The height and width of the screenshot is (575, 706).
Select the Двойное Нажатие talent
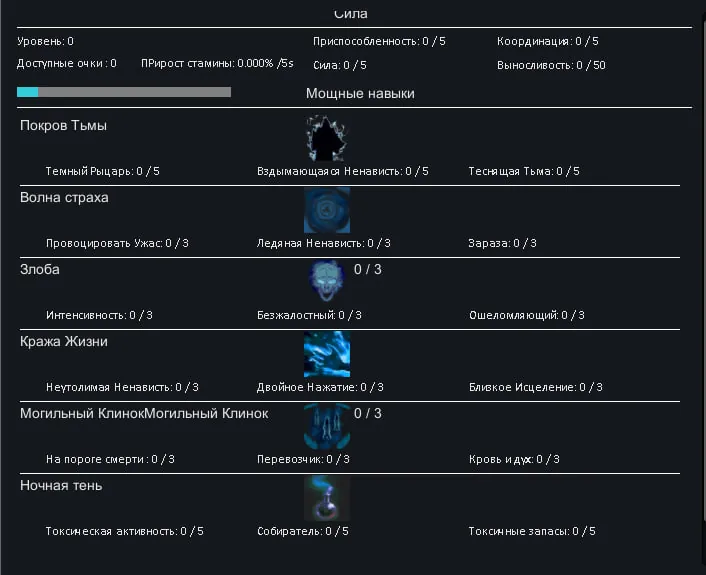point(320,387)
